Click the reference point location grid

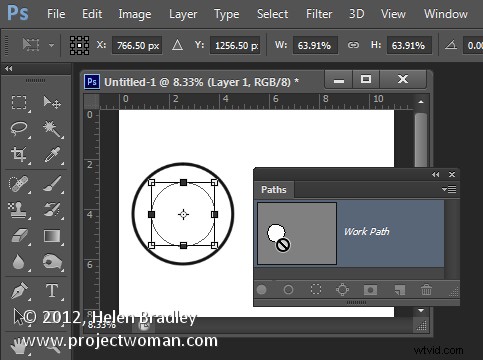pyautogui.click(x=79, y=45)
